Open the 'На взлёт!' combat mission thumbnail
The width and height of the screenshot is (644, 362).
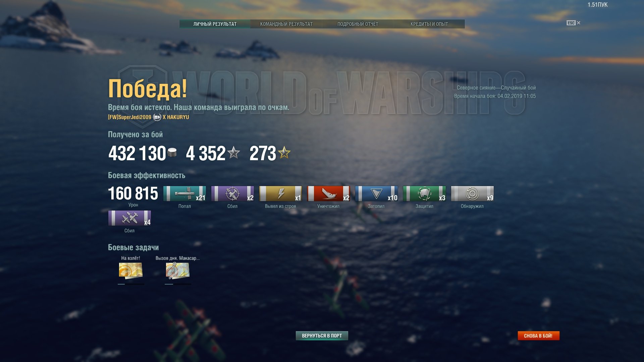[131, 270]
